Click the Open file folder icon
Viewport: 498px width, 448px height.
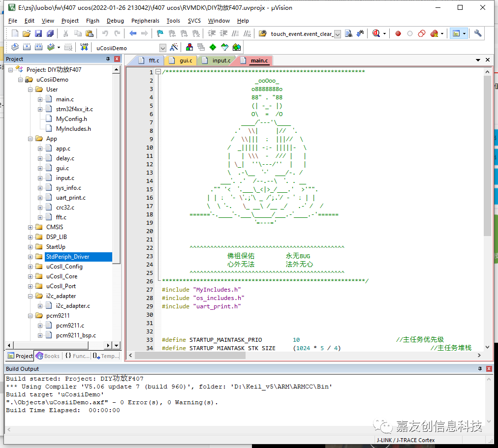pyautogui.click(x=27, y=33)
